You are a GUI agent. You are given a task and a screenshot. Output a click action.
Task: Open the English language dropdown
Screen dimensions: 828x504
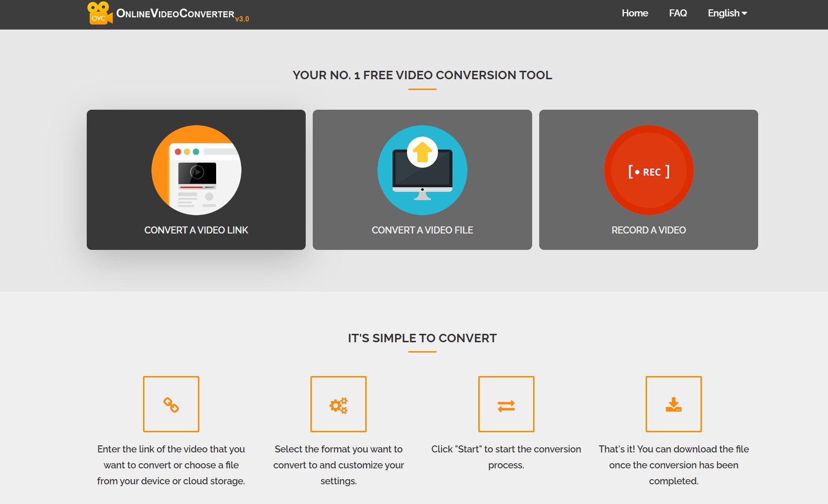[723, 13]
